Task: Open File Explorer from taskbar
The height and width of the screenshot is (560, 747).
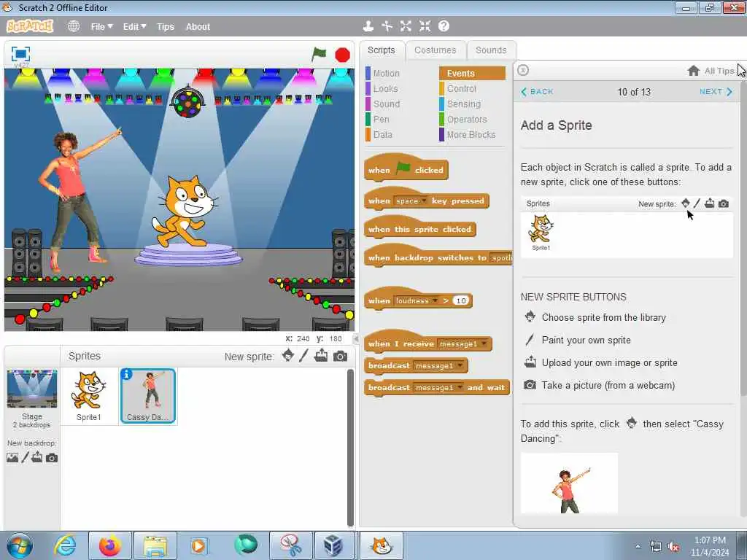Action: (155, 545)
